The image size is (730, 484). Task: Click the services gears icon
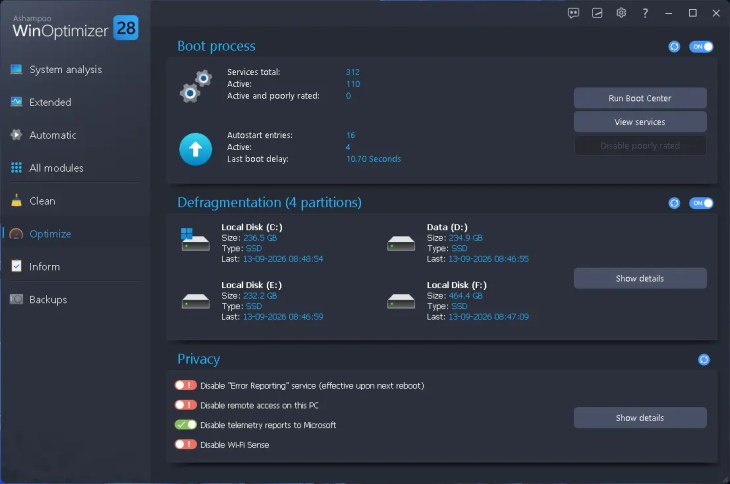[196, 86]
